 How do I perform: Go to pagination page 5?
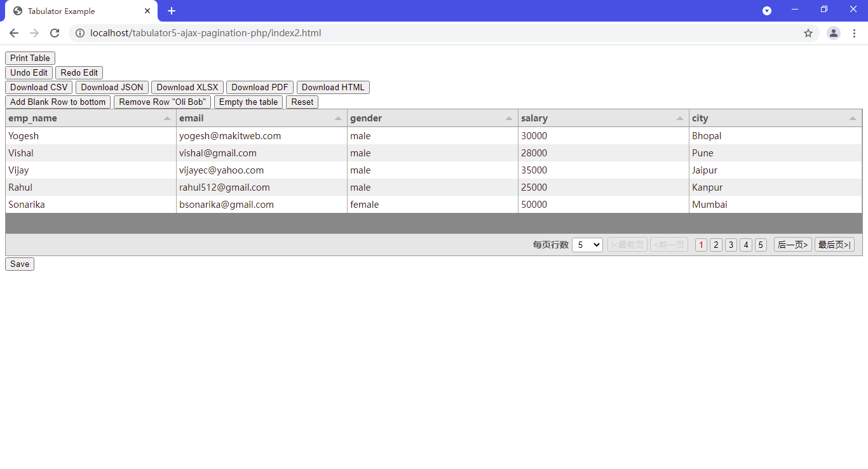(761, 245)
